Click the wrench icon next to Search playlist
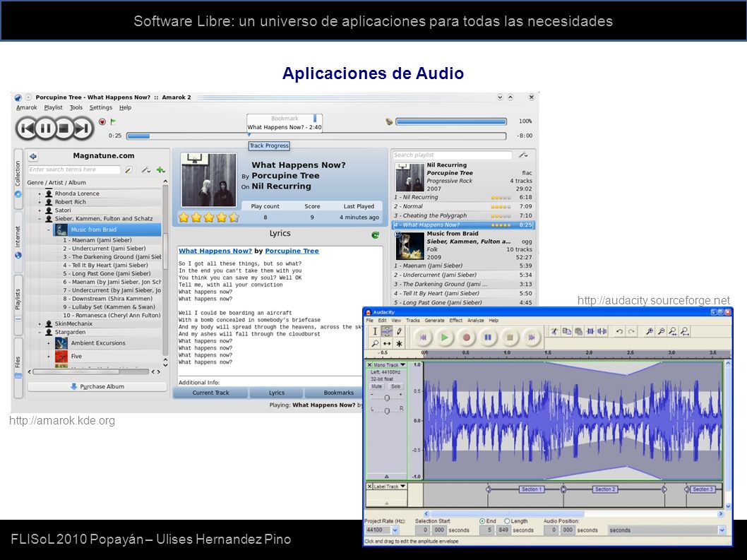 tap(523, 155)
